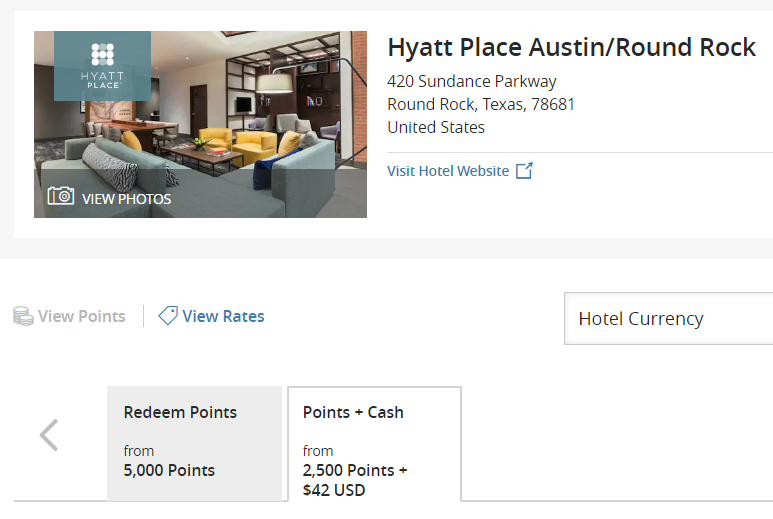
Task: Click the Hyatt Place logo badge
Action: (103, 66)
